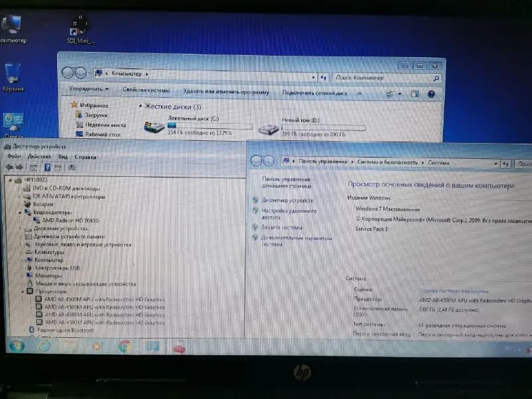The width and height of the screenshot is (532, 399).
Task: Click Local Disk C: usage bar
Action: pos(209,126)
